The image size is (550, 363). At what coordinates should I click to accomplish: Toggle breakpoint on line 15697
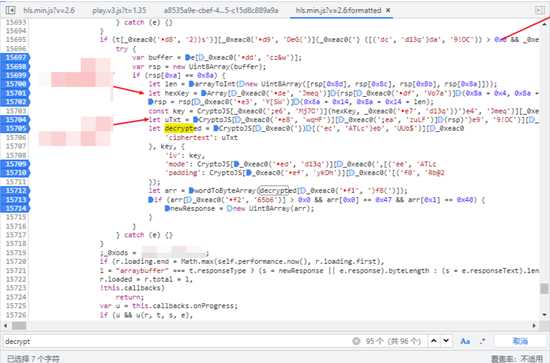[x=16, y=57]
